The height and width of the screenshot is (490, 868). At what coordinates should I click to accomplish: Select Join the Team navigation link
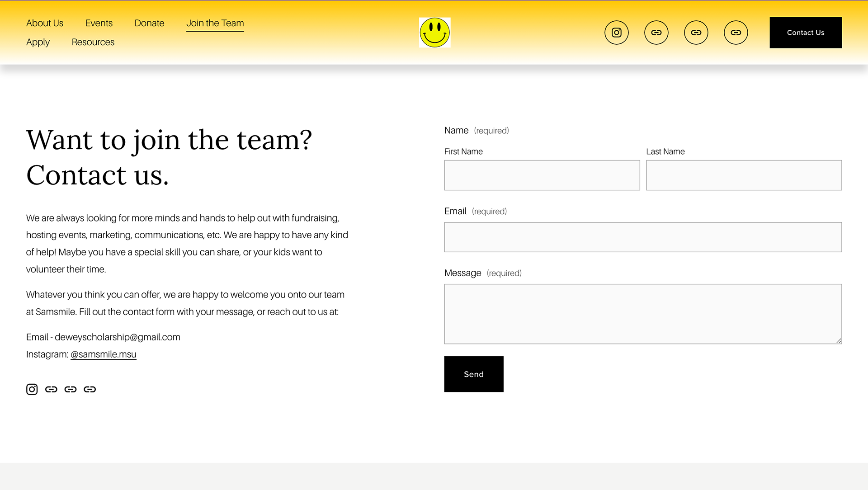(215, 23)
